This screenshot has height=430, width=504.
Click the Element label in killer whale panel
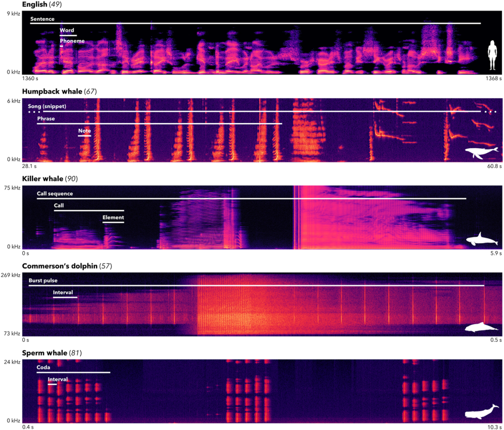113,217
